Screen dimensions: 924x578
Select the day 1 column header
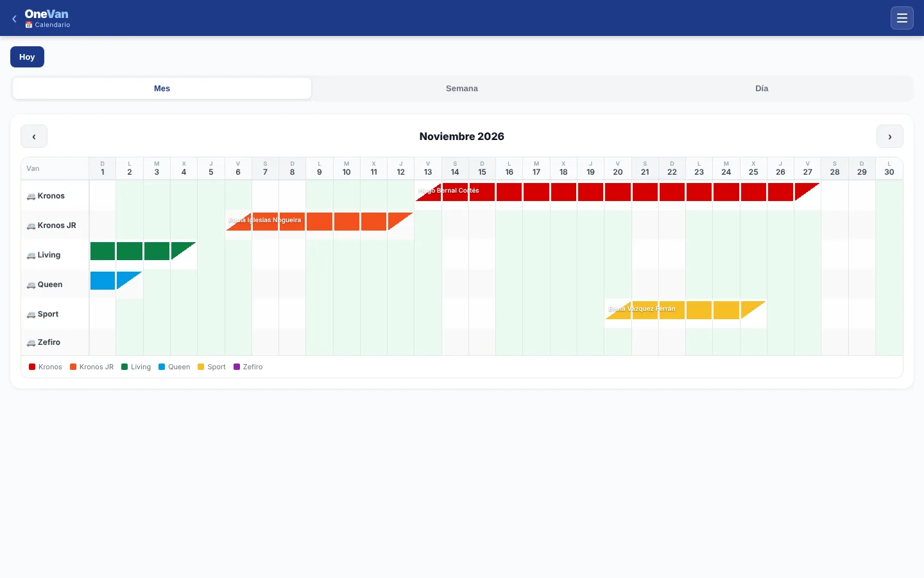[x=103, y=168]
